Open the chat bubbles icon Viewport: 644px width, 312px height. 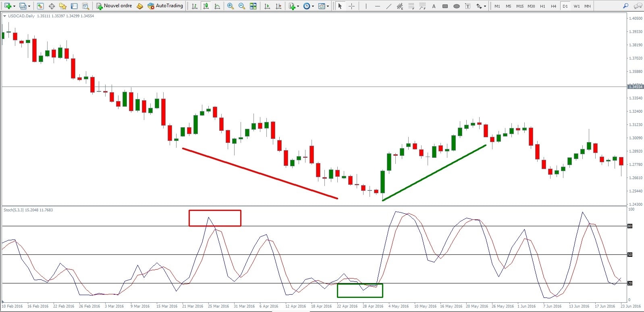(638, 6)
